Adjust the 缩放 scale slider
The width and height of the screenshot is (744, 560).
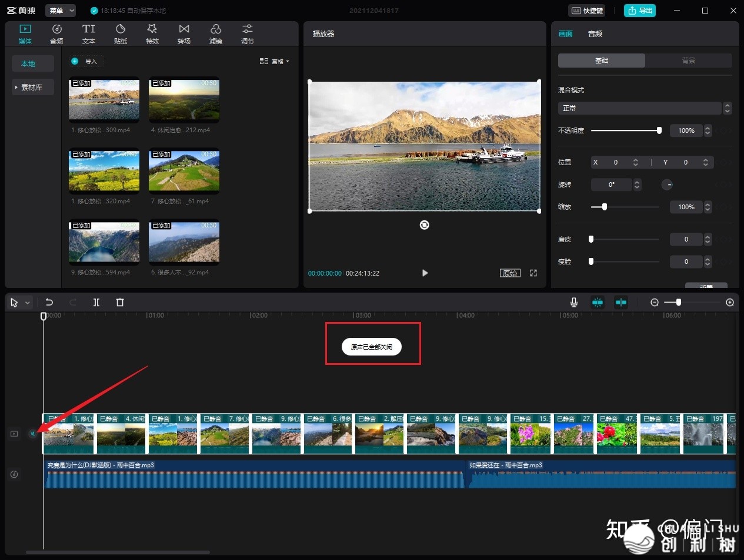point(625,207)
